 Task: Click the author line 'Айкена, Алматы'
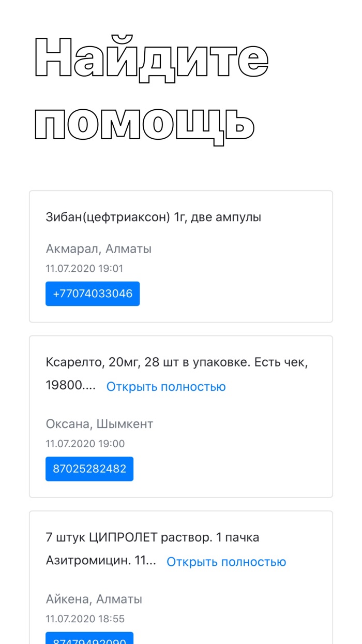click(x=94, y=599)
